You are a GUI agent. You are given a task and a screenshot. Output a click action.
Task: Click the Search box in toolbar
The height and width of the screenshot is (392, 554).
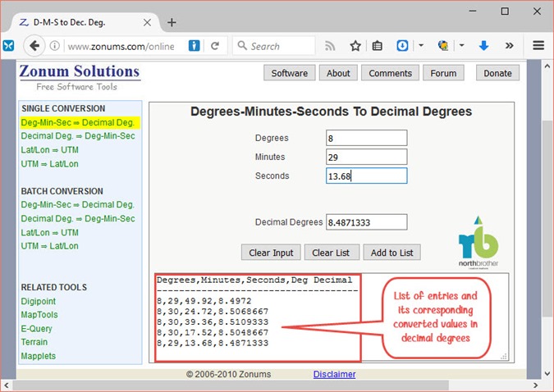[x=274, y=46]
